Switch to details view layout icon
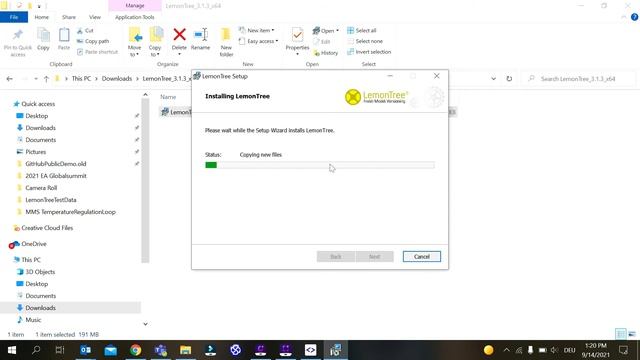Screen dimensions: 640x360 tap(621, 334)
